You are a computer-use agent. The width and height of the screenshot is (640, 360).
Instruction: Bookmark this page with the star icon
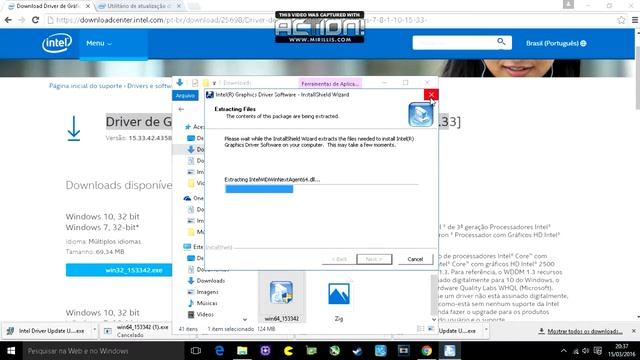point(621,20)
